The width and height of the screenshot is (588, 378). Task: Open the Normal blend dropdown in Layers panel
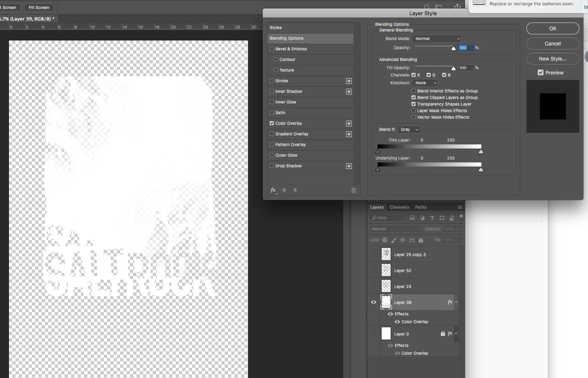396,229
